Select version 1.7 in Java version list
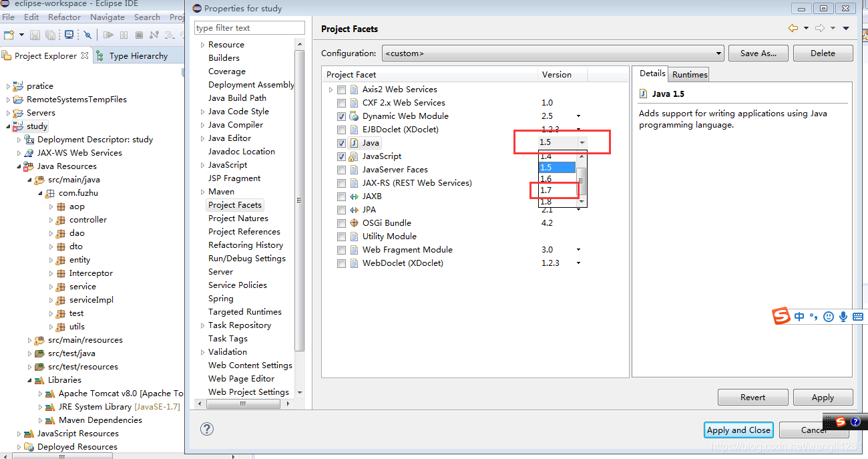Viewport: 868px width, 459px height. (557, 190)
